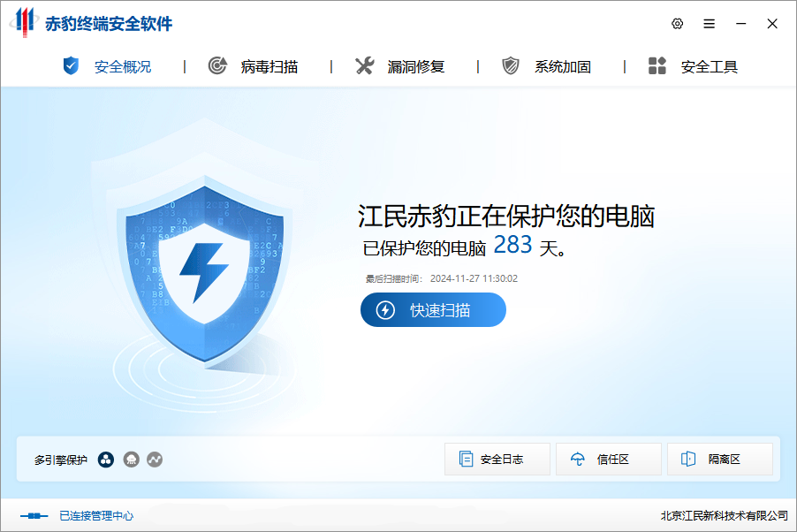Click the 信任区 umbrella icon

pos(577,460)
